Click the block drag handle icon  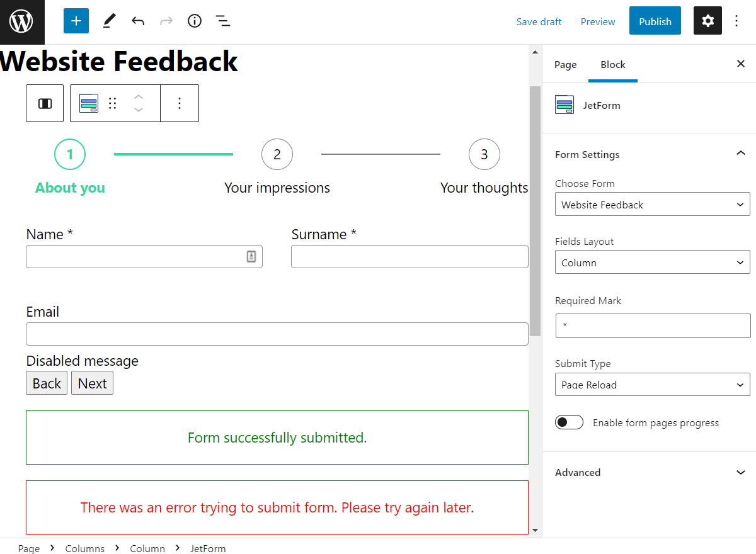[x=113, y=103]
